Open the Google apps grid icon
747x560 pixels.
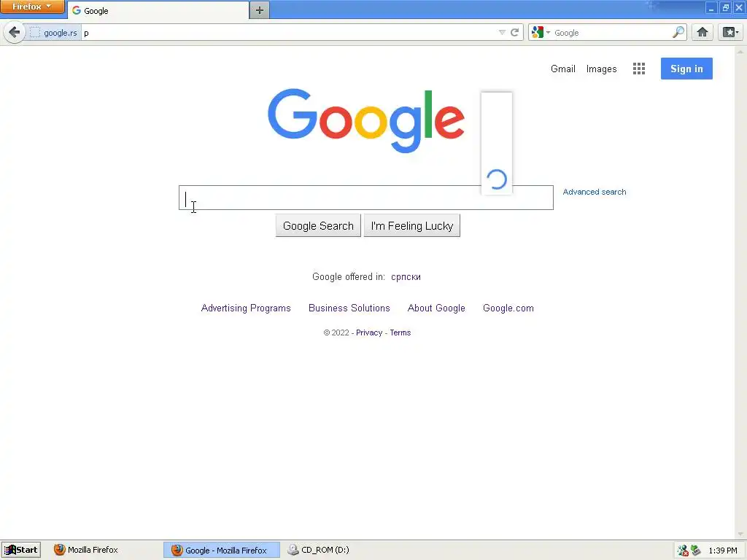[639, 69]
